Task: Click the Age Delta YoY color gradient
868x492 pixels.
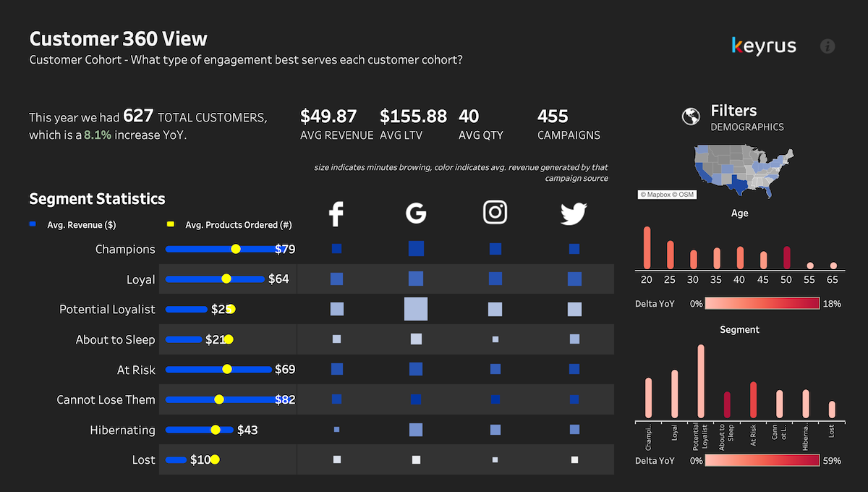Action: pos(762,304)
